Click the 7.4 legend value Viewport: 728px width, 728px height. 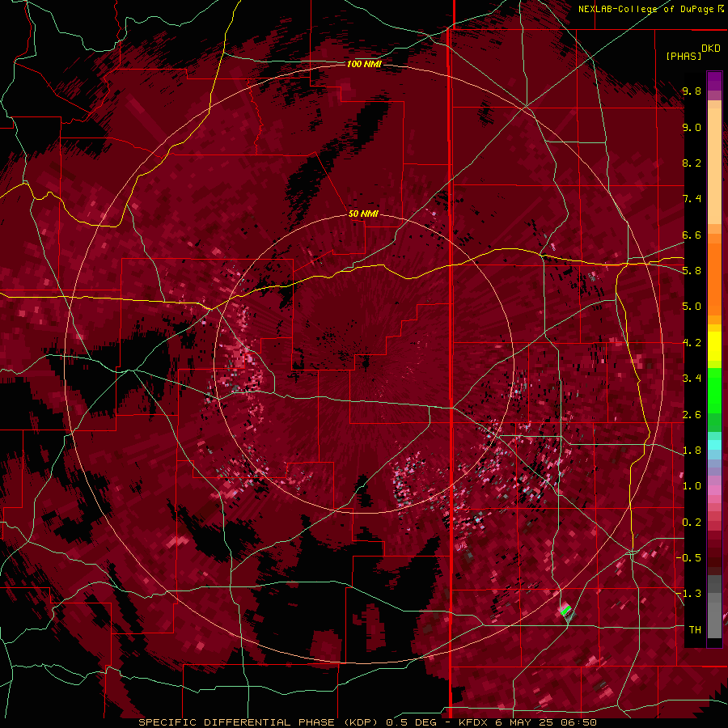coord(692,199)
